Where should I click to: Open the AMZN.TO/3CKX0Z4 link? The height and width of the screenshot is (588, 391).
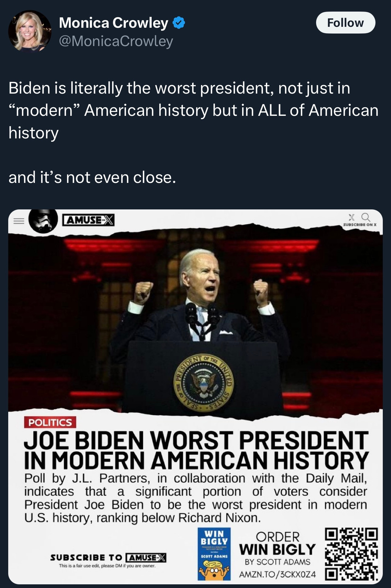(277, 574)
